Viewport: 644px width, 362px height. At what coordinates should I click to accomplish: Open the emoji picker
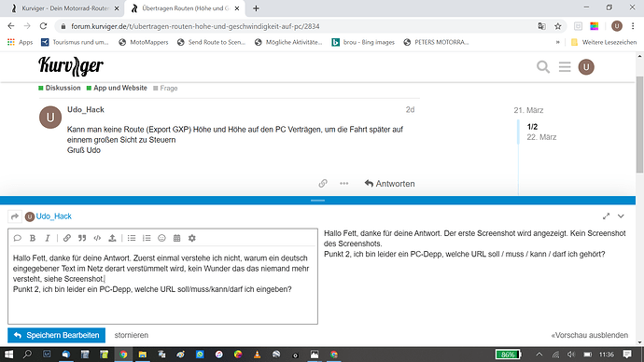tap(161, 238)
